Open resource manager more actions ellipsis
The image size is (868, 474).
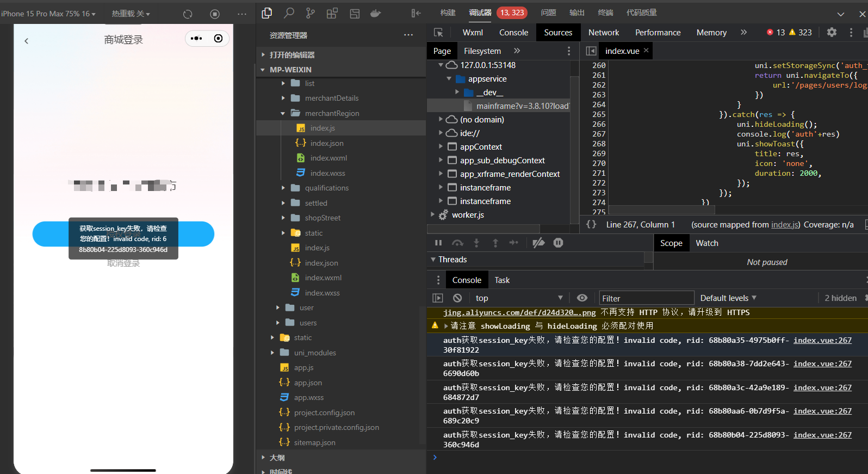click(408, 35)
